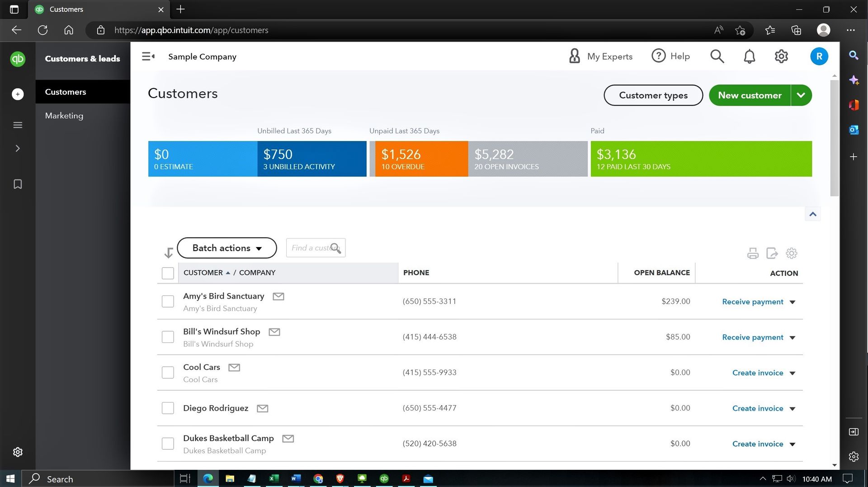The image size is (868, 487).
Task: Open the QuickBooks settings gear
Action: (x=781, y=56)
